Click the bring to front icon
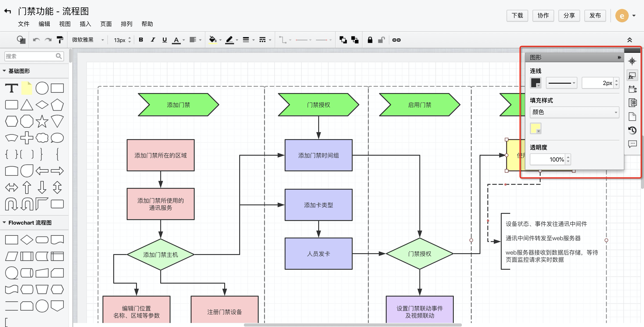Viewport: 644px width, 327px height. (343, 40)
